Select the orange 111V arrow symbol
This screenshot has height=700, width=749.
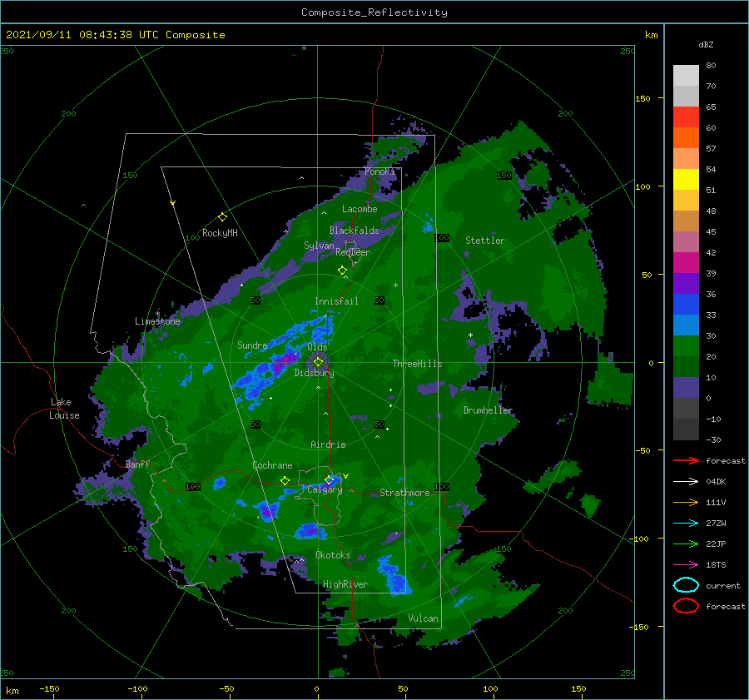[x=686, y=502]
